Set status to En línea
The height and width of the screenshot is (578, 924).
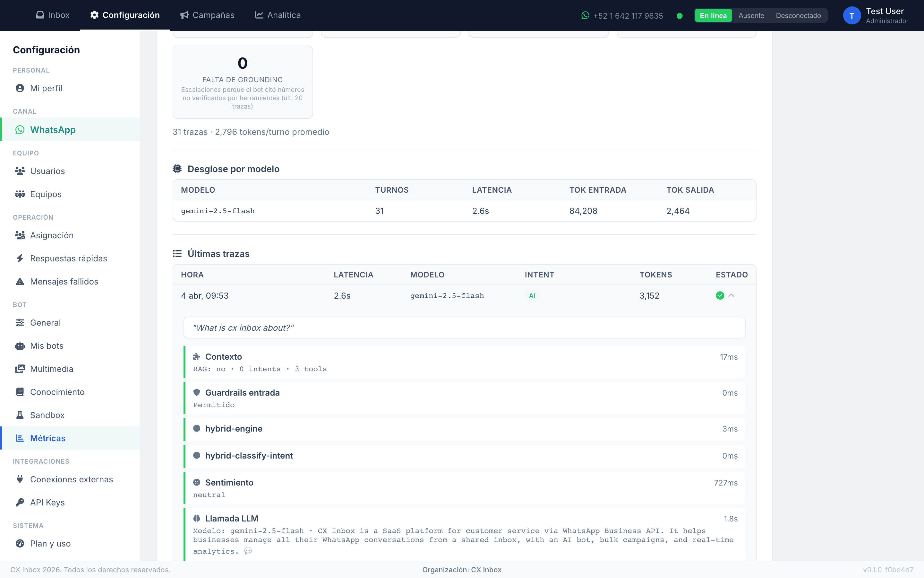point(713,16)
